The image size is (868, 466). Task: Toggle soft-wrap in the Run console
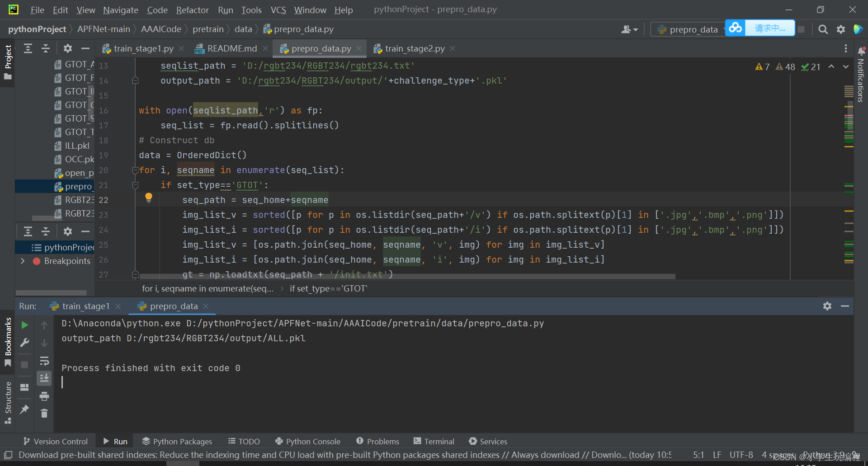pyautogui.click(x=44, y=361)
